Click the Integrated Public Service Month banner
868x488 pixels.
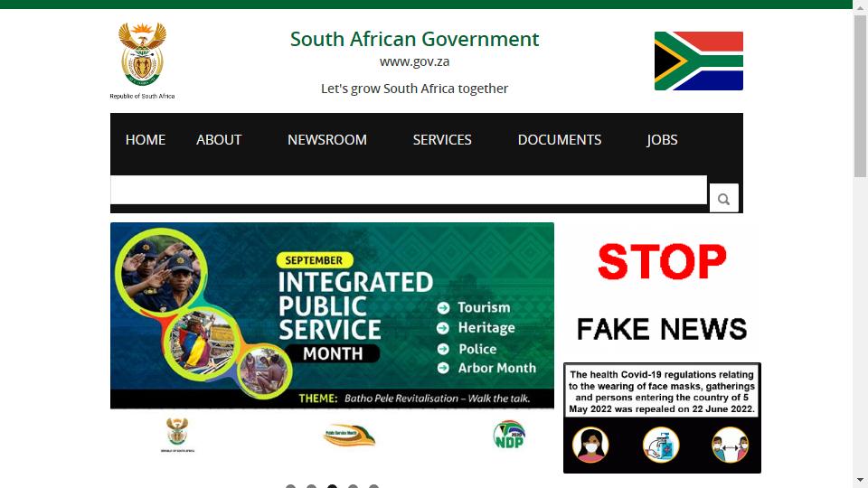pyautogui.click(x=332, y=316)
